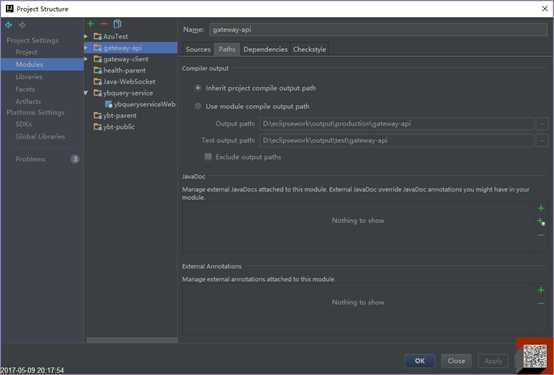
Task: Click the ybquery-service folder icon
Action: tap(98, 93)
